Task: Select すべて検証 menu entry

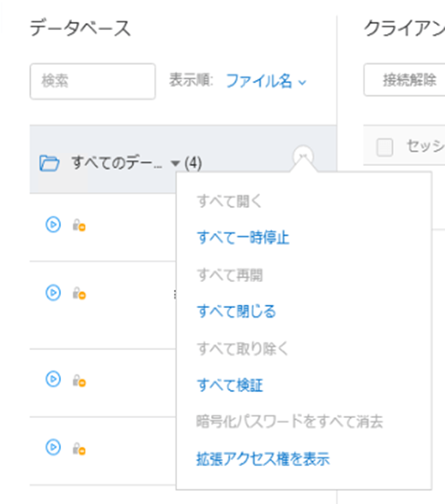Action: tap(230, 385)
